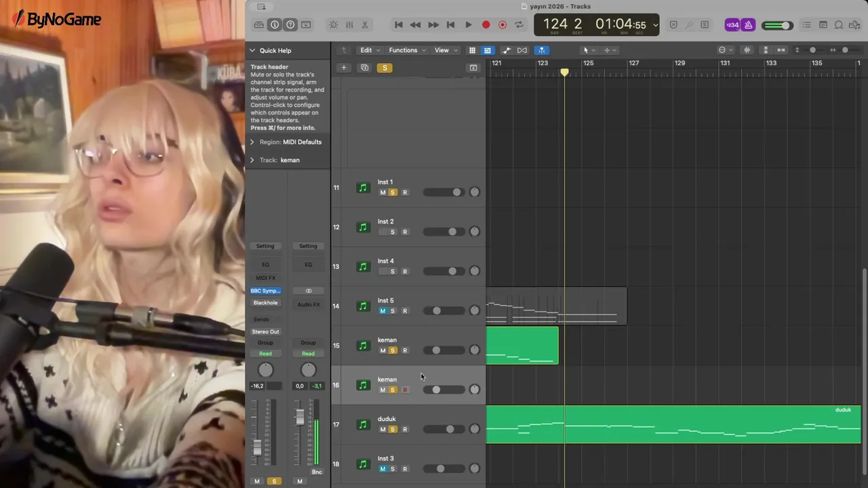Image resolution: width=868 pixels, height=488 pixels.
Task: Open left channel strip Read automation mode
Action: (x=265, y=354)
